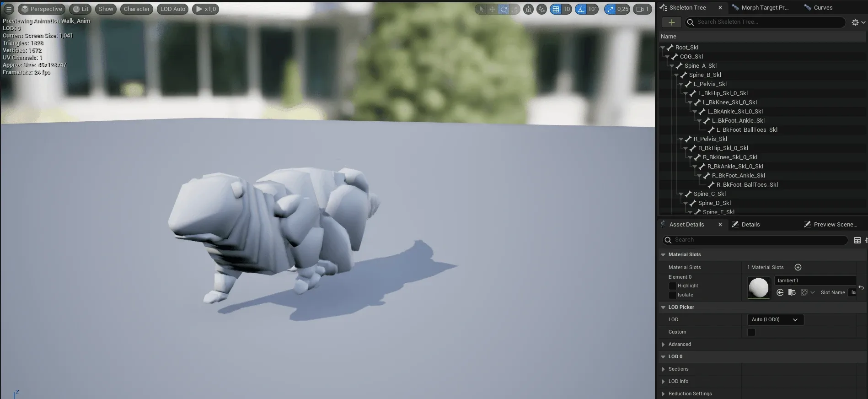
Task: Select the Spine_B_Skl bone
Action: pyautogui.click(x=705, y=75)
